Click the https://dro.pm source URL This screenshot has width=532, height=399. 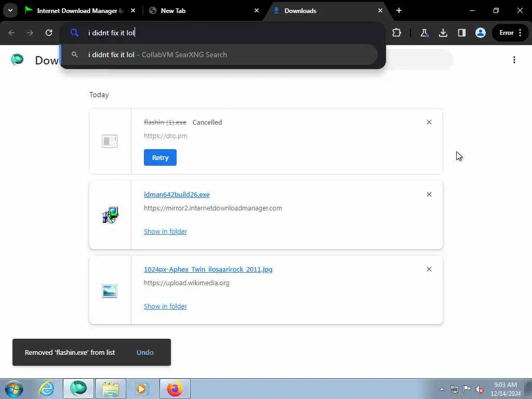point(165,136)
